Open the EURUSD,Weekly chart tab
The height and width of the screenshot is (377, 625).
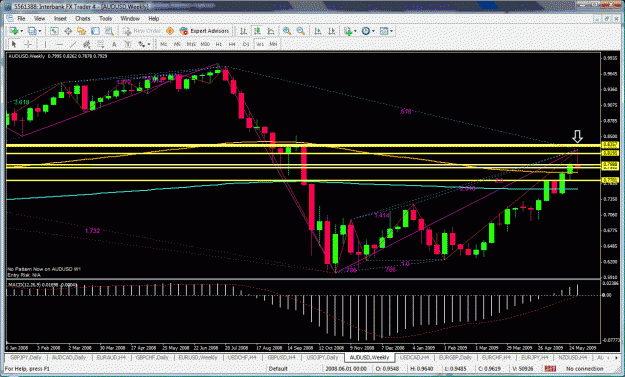[198, 357]
